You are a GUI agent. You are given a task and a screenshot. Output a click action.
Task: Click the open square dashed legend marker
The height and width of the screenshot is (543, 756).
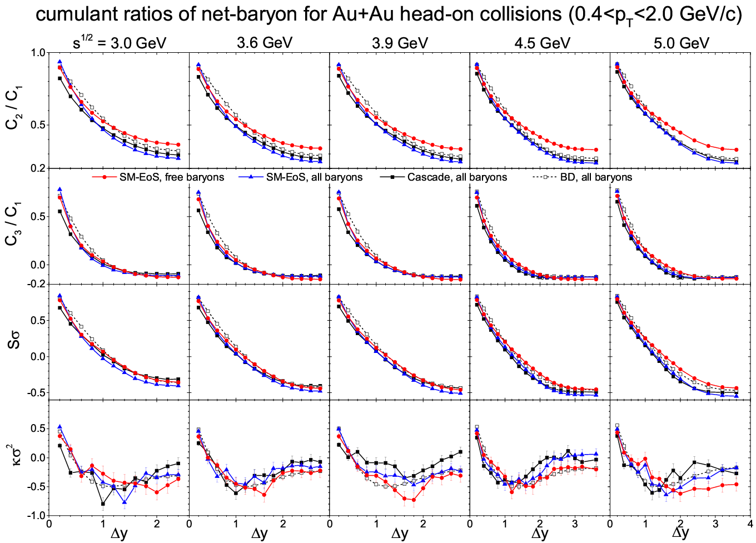[546, 177]
